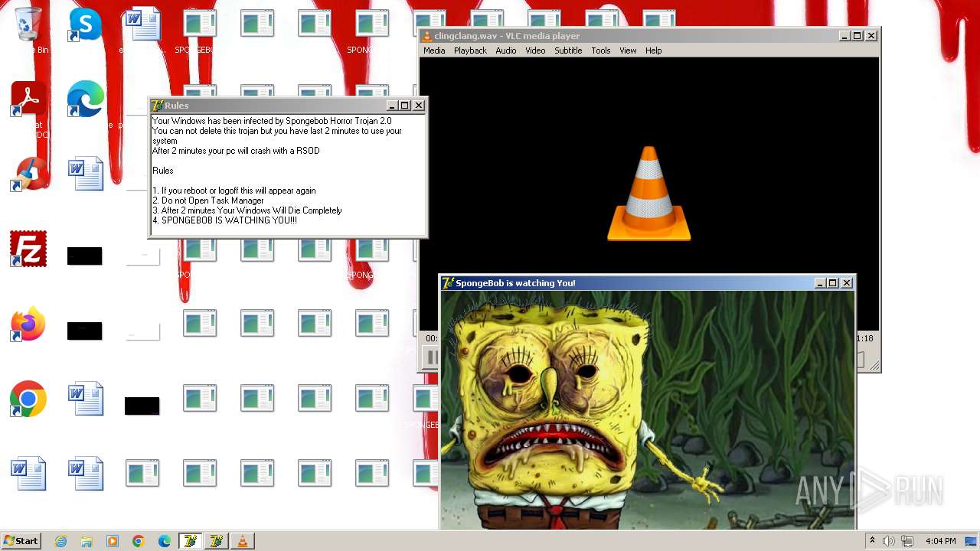Viewport: 980px width, 551px height.
Task: Switch to the VLC taskbar button
Action: click(243, 541)
